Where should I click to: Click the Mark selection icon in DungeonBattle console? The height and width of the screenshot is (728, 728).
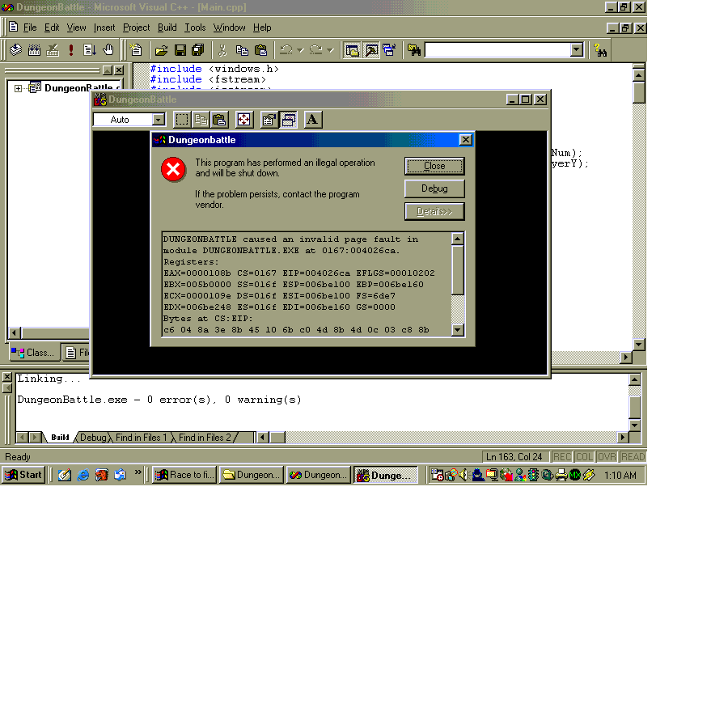point(181,120)
